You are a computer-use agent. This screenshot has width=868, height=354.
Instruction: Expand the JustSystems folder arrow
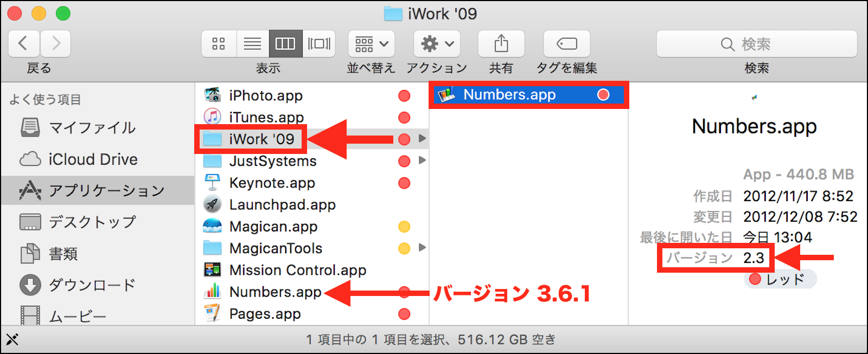pyautogui.click(x=422, y=160)
